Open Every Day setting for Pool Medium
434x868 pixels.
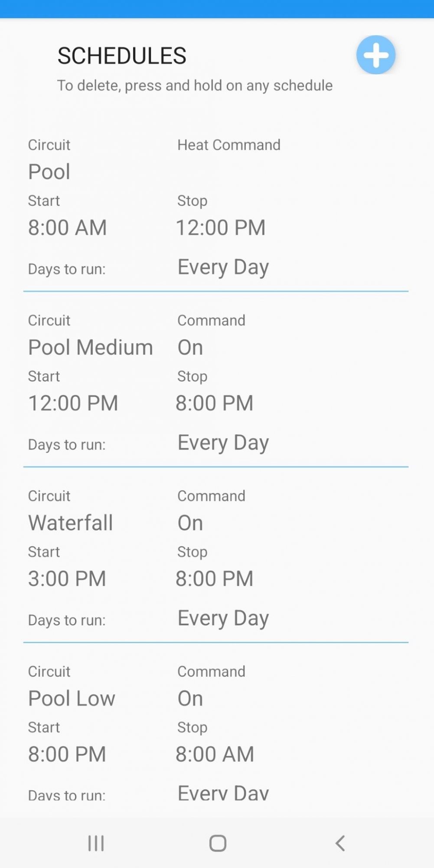coord(223,443)
